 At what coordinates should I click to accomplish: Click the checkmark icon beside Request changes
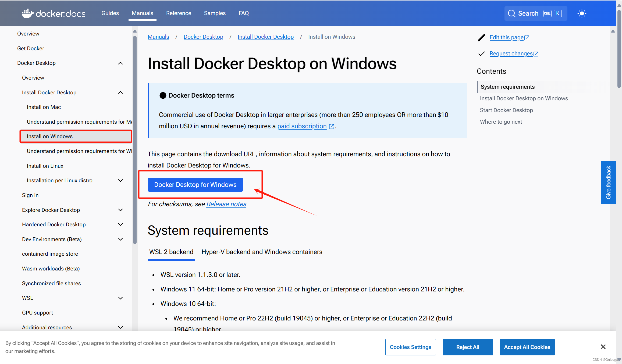click(481, 54)
